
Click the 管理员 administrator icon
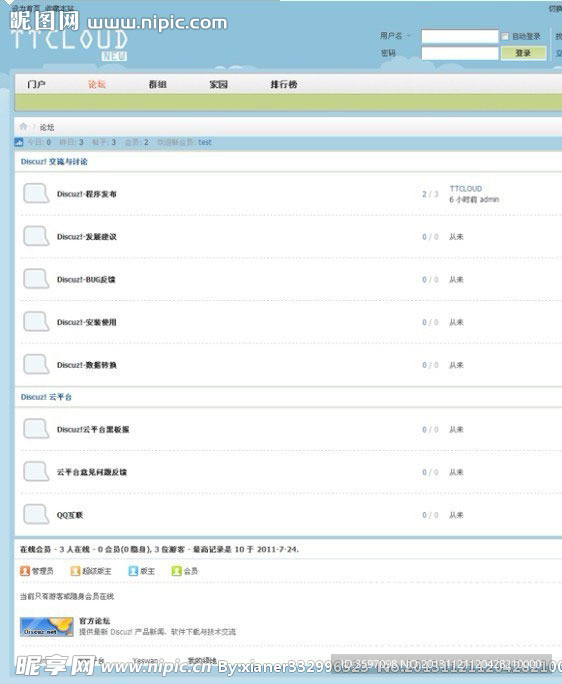[x=25, y=571]
